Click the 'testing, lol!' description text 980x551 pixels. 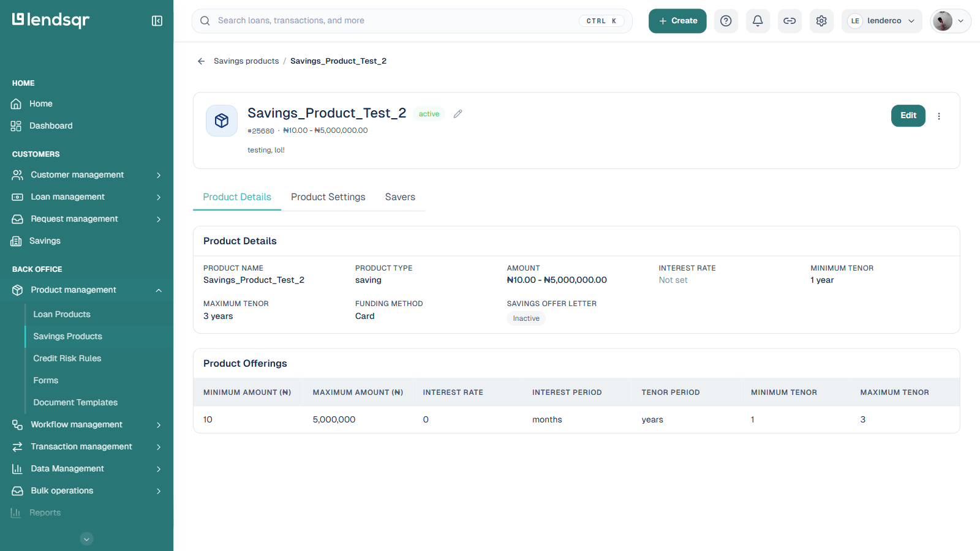(266, 150)
